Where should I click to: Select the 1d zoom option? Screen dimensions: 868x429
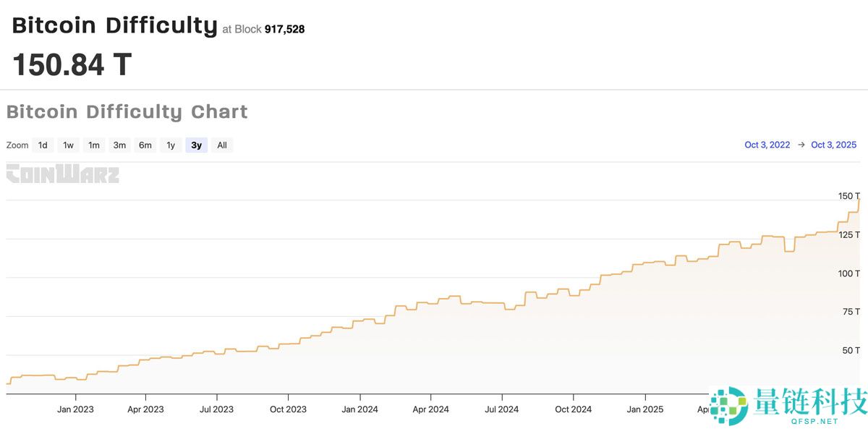[43, 145]
